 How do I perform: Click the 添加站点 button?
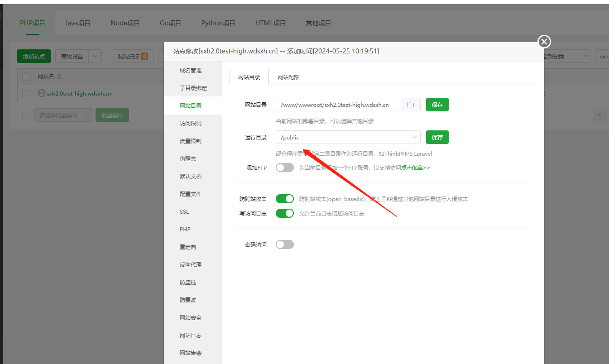click(x=34, y=56)
